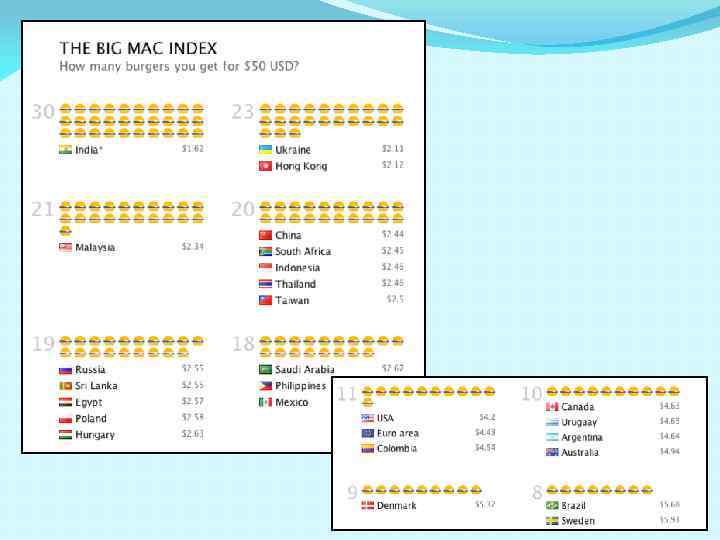The height and width of the screenshot is (540, 720).
Task: Click the Canada flag icon
Action: click(x=552, y=407)
